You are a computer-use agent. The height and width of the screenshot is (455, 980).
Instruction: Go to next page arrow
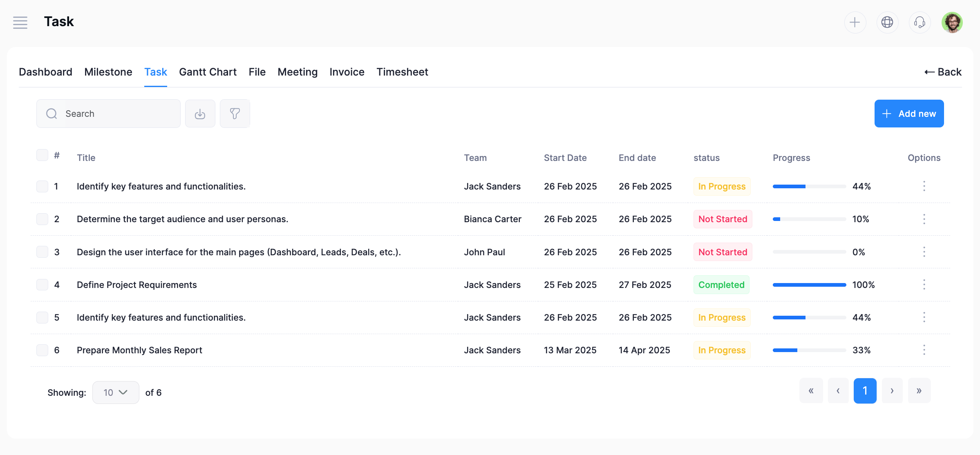tap(892, 391)
